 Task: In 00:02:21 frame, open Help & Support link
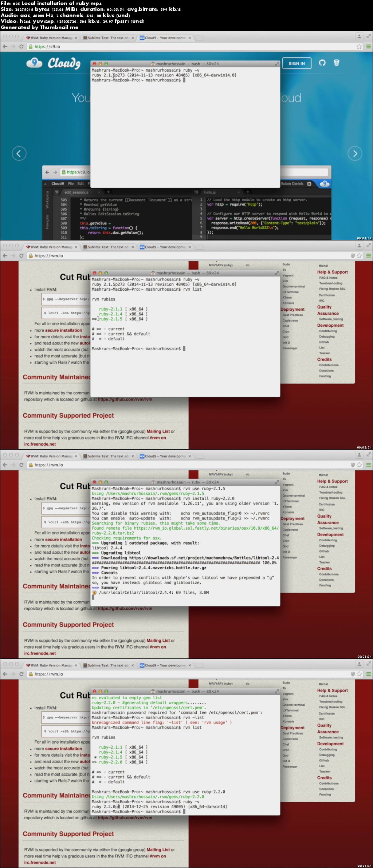[332, 272]
